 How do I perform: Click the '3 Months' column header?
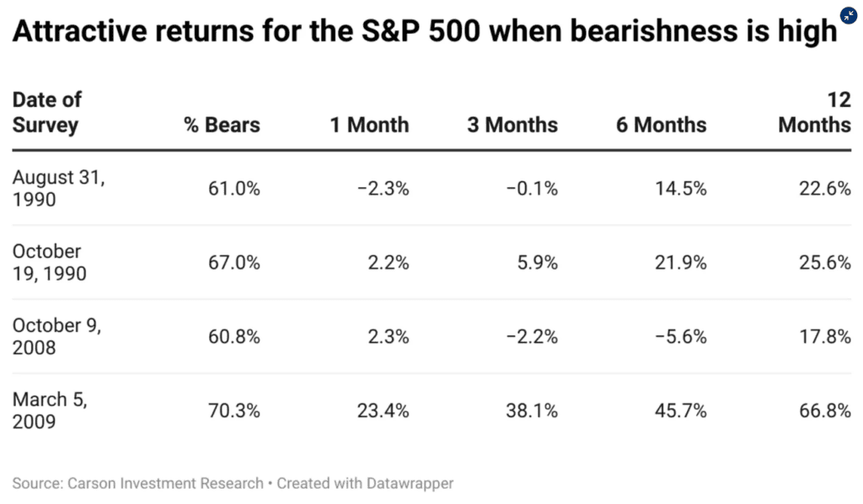512,126
